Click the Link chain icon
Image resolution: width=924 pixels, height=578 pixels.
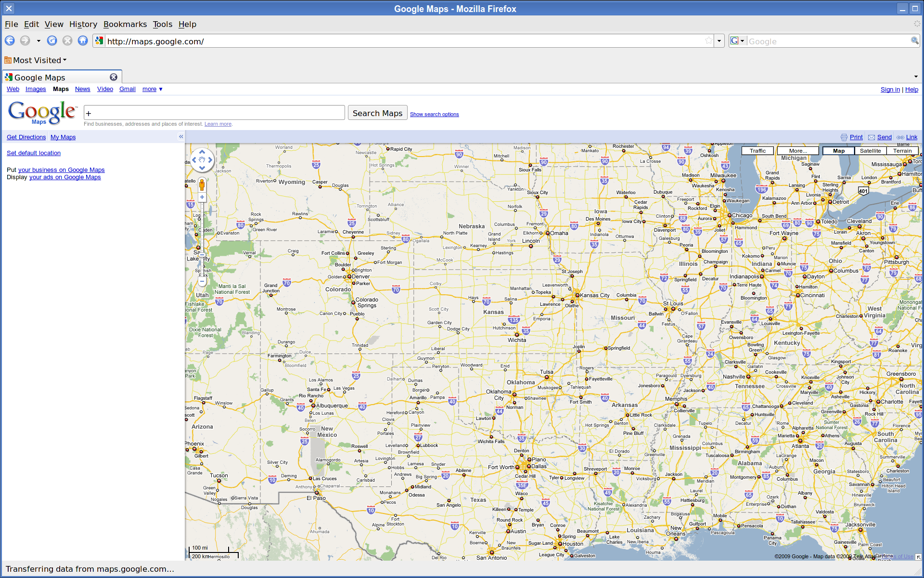pos(900,137)
